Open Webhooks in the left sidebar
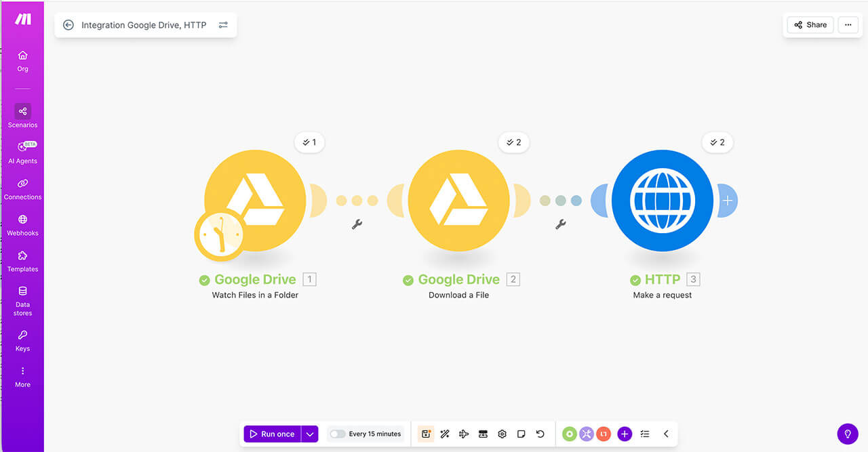Screen dimensions: 868x452 tap(22, 224)
